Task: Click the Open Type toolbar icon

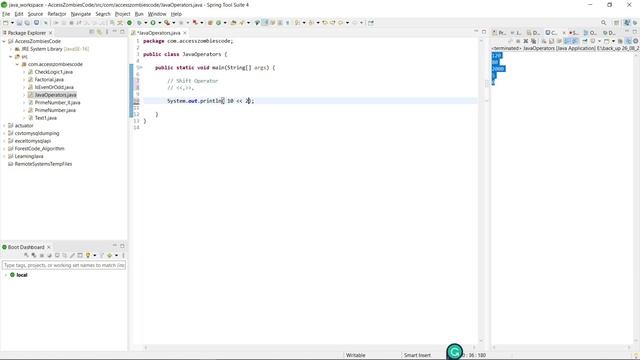Action: tap(233, 23)
